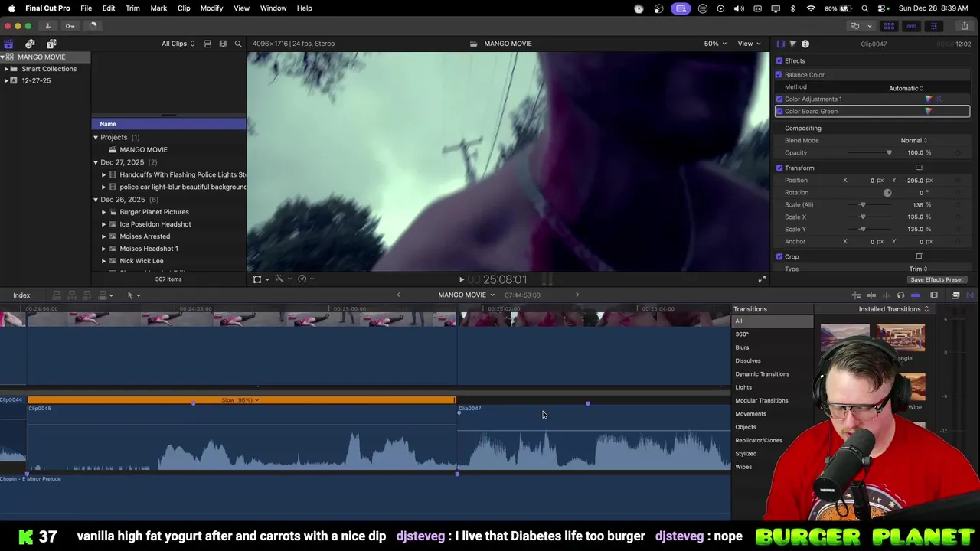
Task: Click the viewer play button
Action: coord(461,280)
